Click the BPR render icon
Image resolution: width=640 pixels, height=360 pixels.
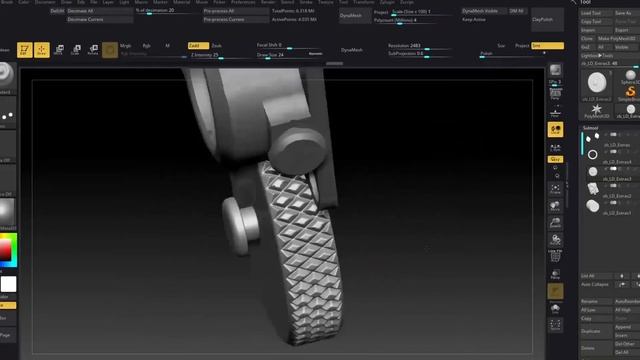tap(555, 70)
